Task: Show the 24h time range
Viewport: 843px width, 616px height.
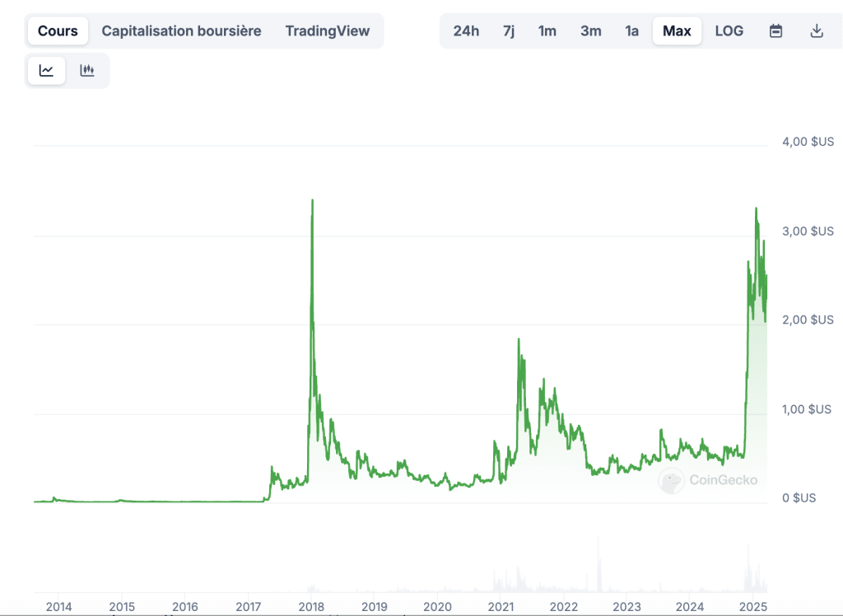Action: click(x=466, y=30)
